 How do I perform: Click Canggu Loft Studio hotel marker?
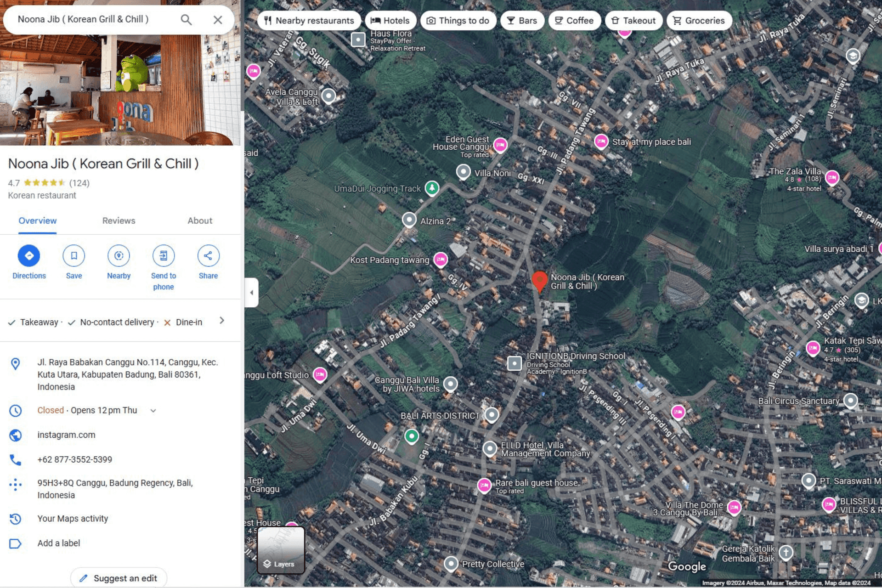tap(320, 375)
